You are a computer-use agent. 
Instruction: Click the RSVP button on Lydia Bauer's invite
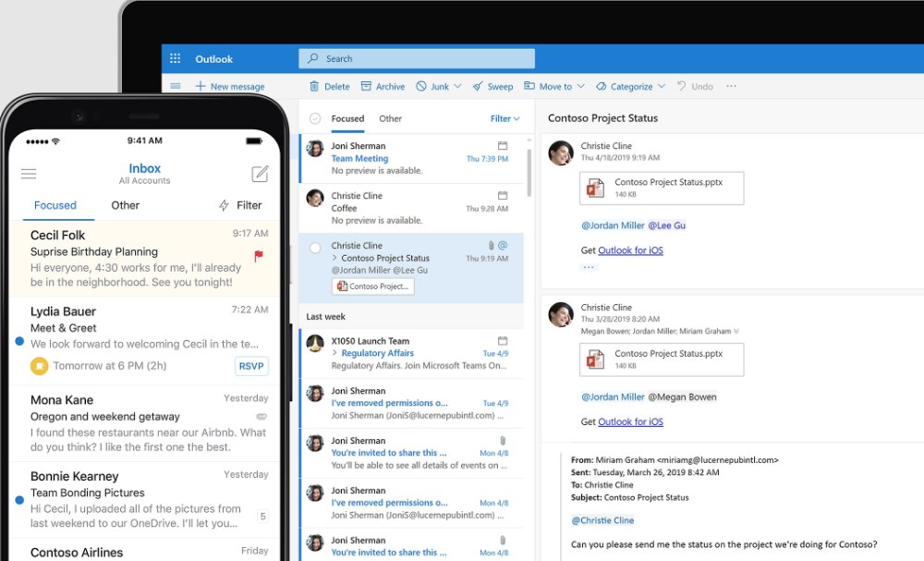250,366
